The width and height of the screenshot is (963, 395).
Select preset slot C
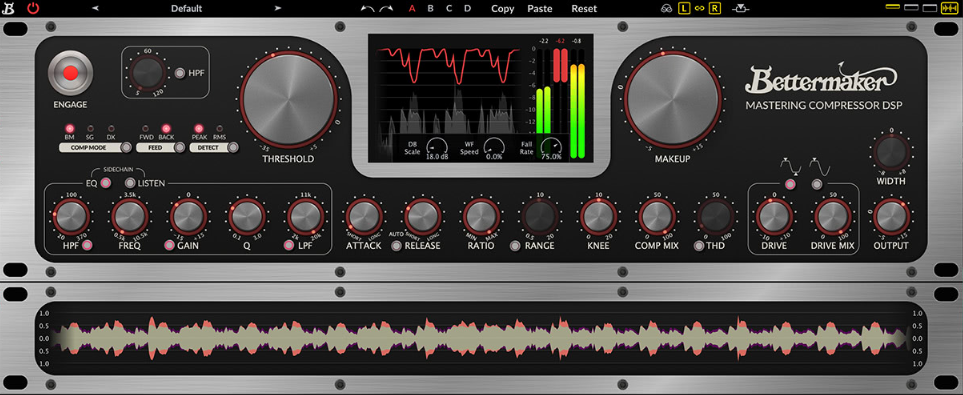coord(449,9)
